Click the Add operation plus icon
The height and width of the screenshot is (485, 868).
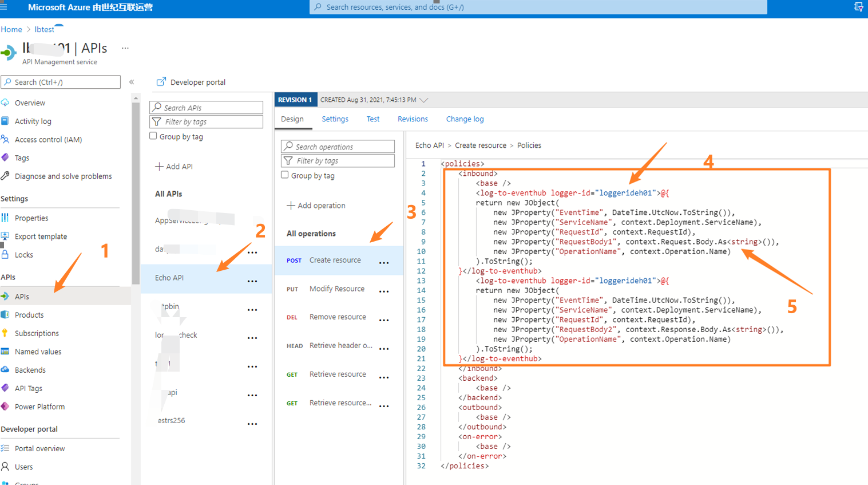[291, 206]
